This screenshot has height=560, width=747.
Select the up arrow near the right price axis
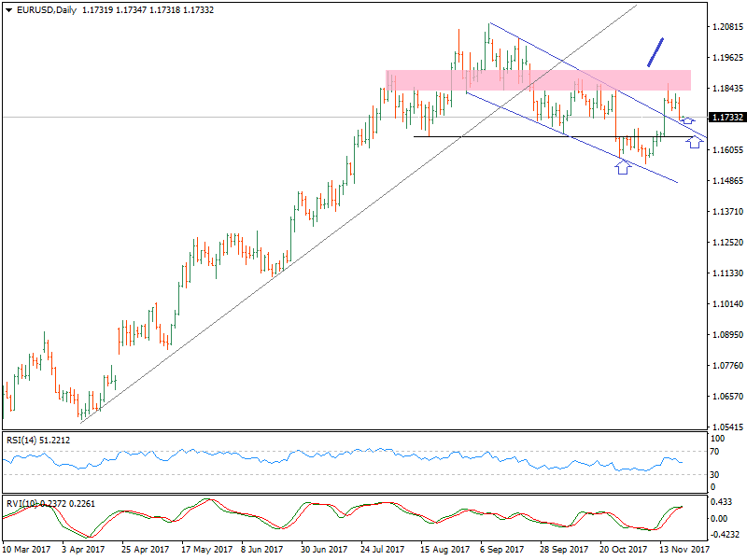(688, 122)
